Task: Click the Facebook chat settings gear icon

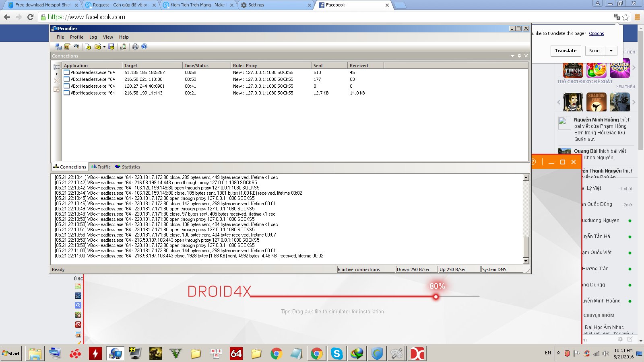Action: 620,339
